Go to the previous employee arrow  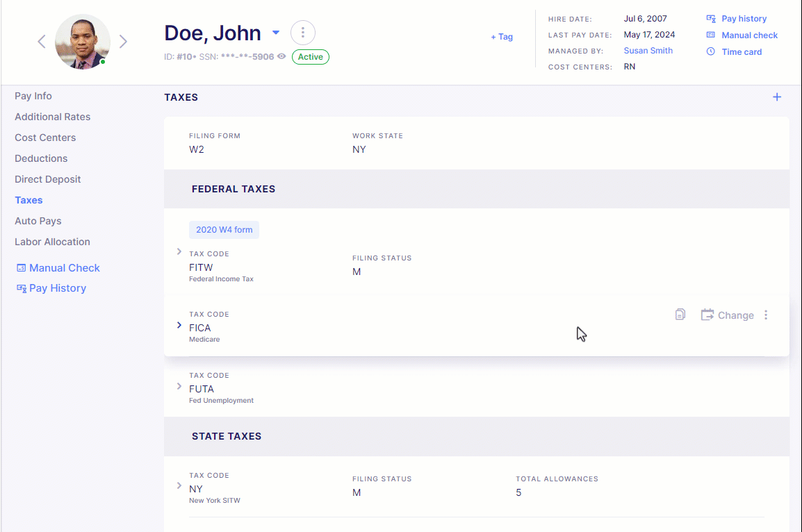(x=42, y=42)
